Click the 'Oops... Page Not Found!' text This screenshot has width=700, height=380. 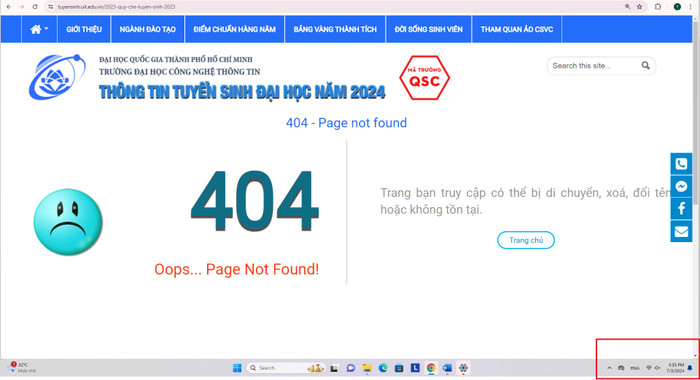(237, 269)
